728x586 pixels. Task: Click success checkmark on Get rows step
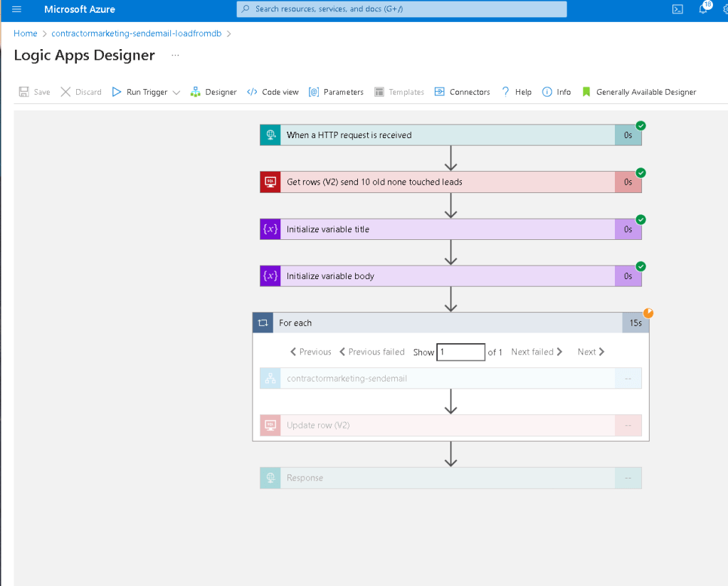(x=640, y=172)
